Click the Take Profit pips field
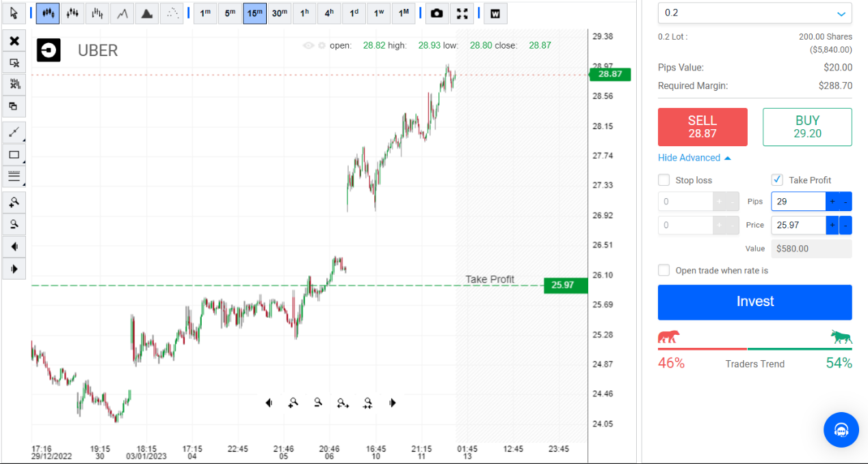This screenshot has height=464, width=868. (798, 202)
